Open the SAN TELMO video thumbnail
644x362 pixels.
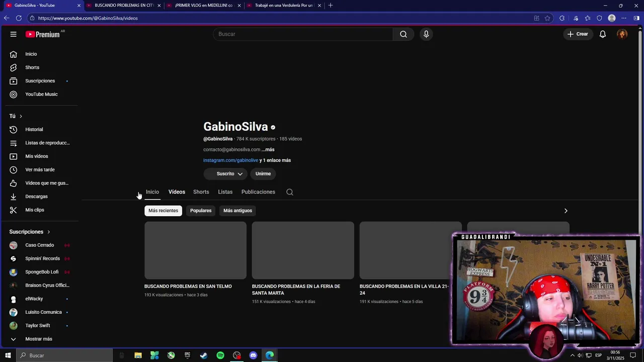pyautogui.click(x=195, y=250)
